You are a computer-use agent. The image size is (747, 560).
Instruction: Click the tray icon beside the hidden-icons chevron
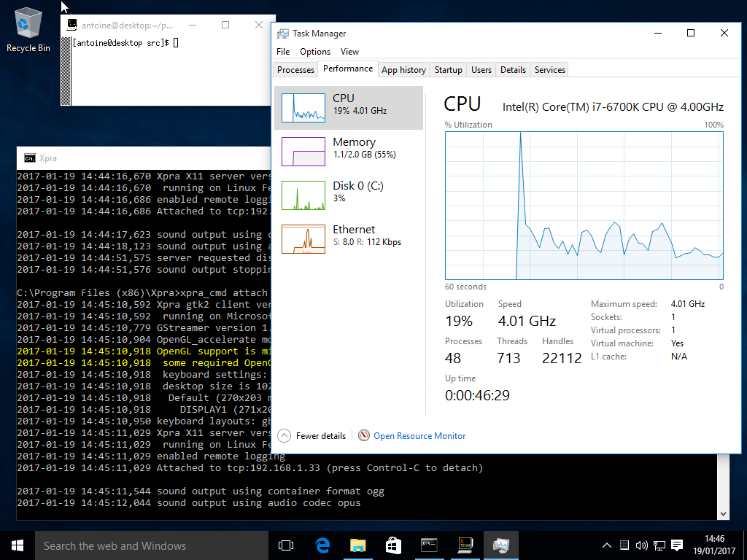tap(624, 545)
